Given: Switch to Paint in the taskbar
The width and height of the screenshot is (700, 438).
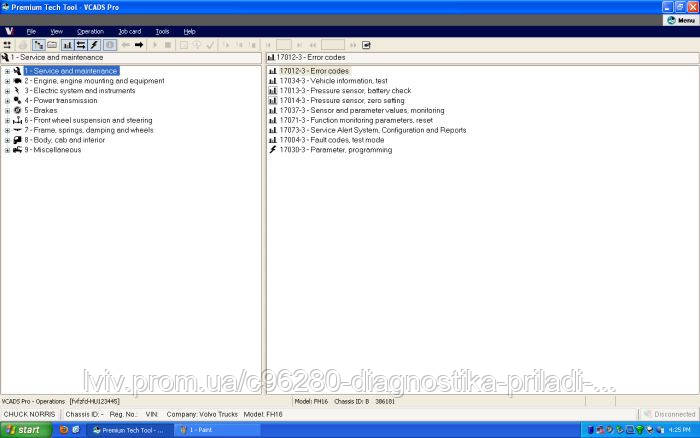Looking at the screenshot, I should [x=205, y=429].
